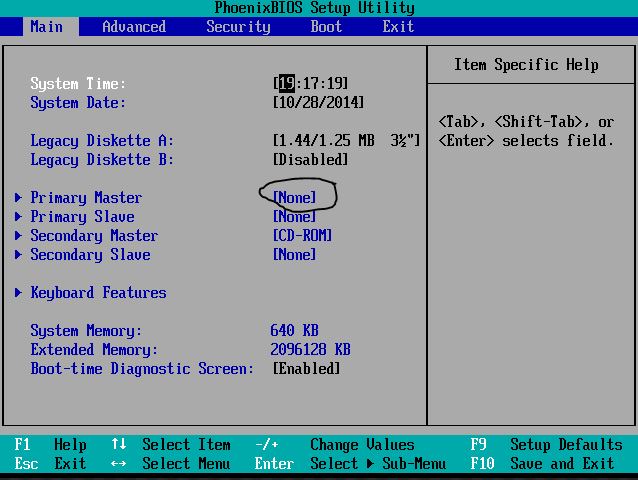Open the Advanced menu tab
638x480 pixels.
[x=134, y=27]
